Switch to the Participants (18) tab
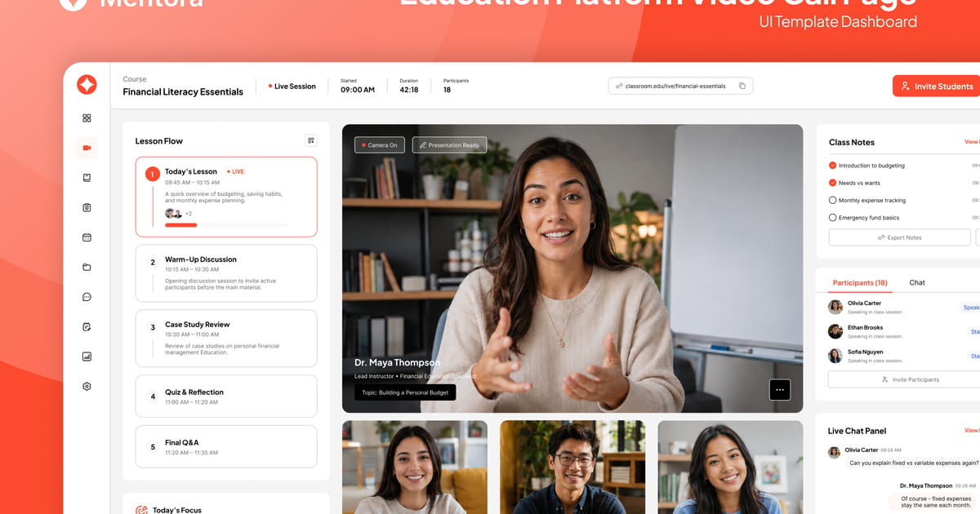This screenshot has width=980, height=514. 860,283
